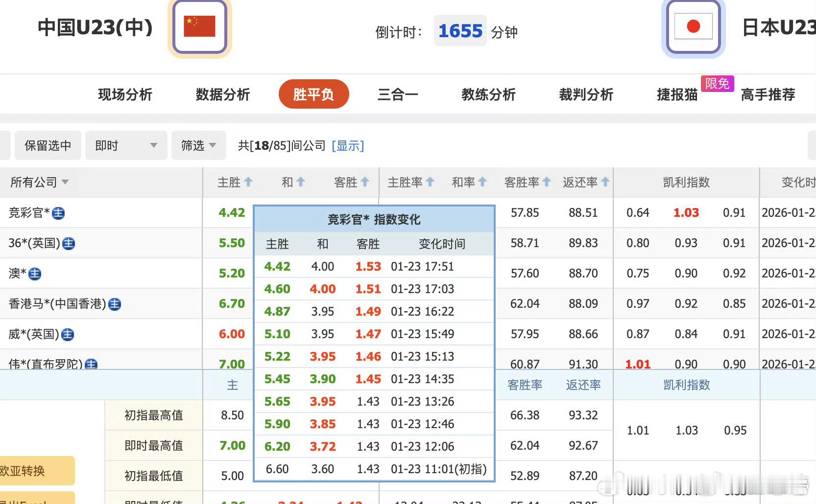Toggle the 保留选中 option

[47, 145]
